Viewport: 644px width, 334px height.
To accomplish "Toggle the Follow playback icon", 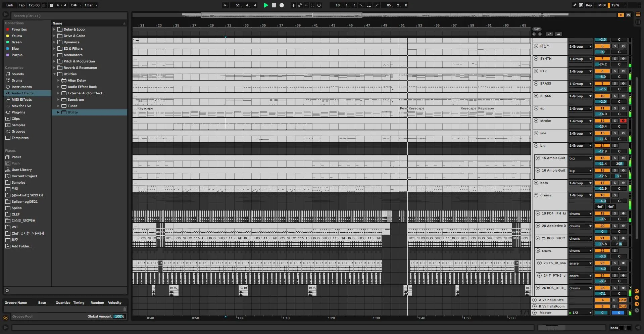I will tap(226, 5).
